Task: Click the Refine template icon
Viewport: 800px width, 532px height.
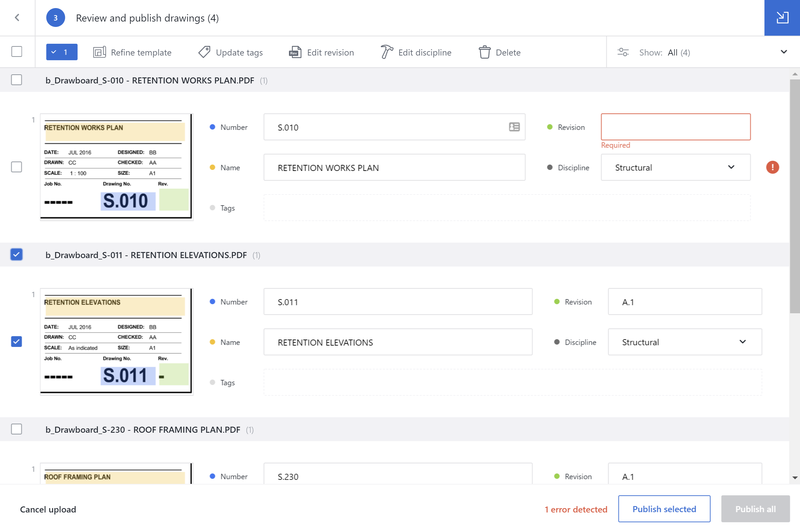Action: [x=99, y=52]
